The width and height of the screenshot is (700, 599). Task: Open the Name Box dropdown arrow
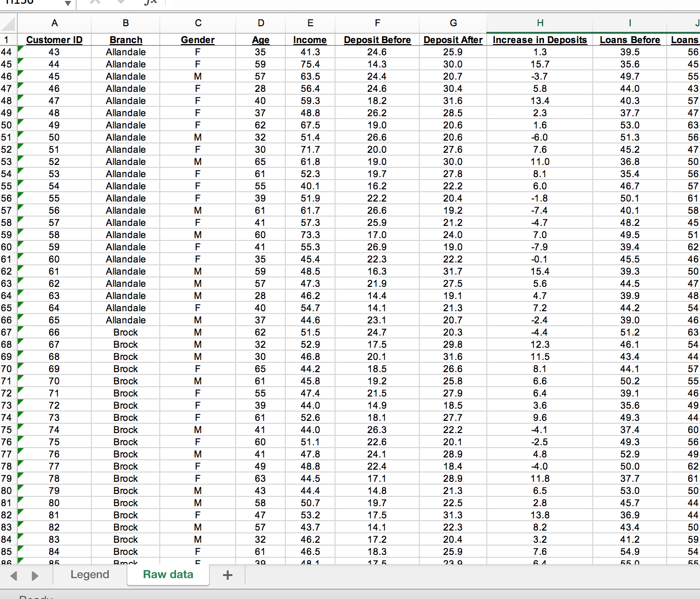(x=68, y=3)
